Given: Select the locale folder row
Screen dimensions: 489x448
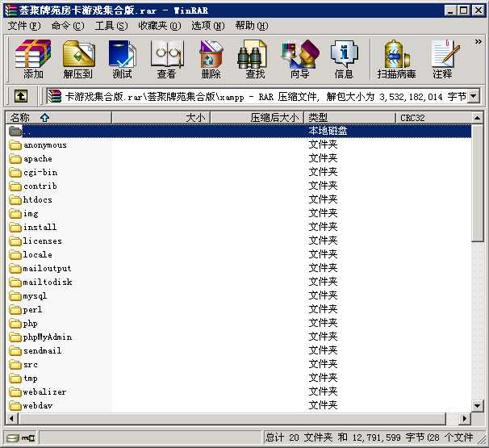Looking at the screenshot, I should tap(239, 255).
